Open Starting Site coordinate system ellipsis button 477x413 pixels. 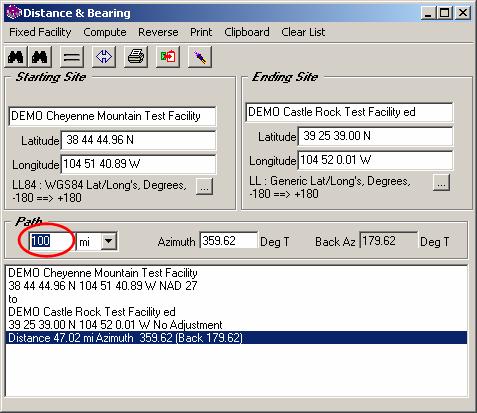tap(204, 187)
